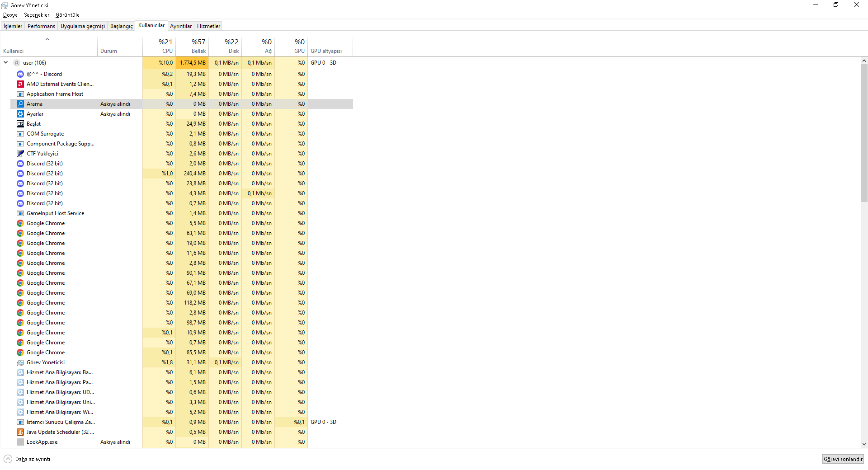The width and height of the screenshot is (868, 470).
Task: Click the '4,3 MB' Discord memory cell
Action: pos(192,193)
